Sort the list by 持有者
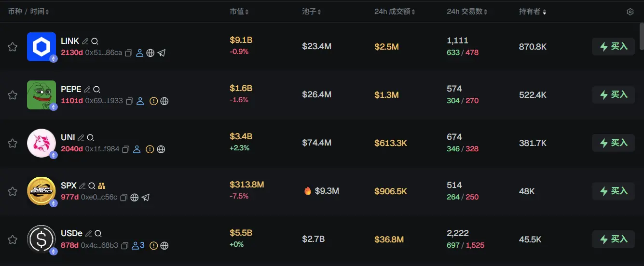Viewport: 644px width, 266px height. (x=532, y=12)
